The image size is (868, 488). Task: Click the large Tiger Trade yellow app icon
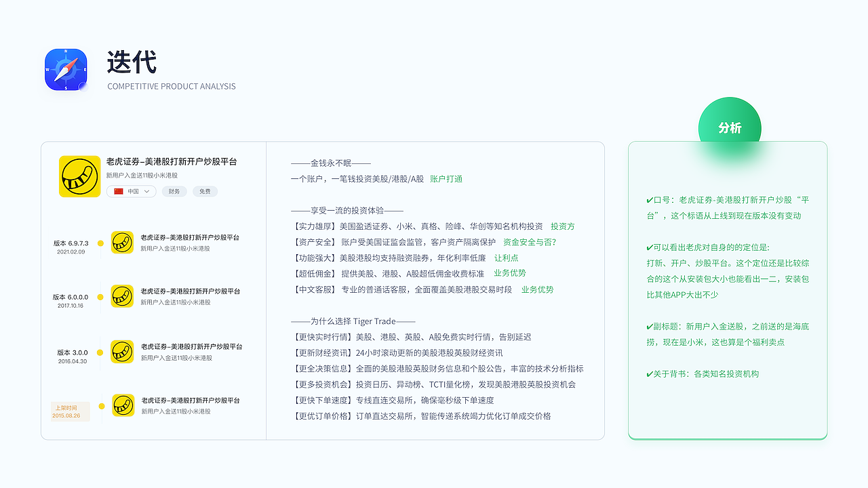(x=79, y=176)
